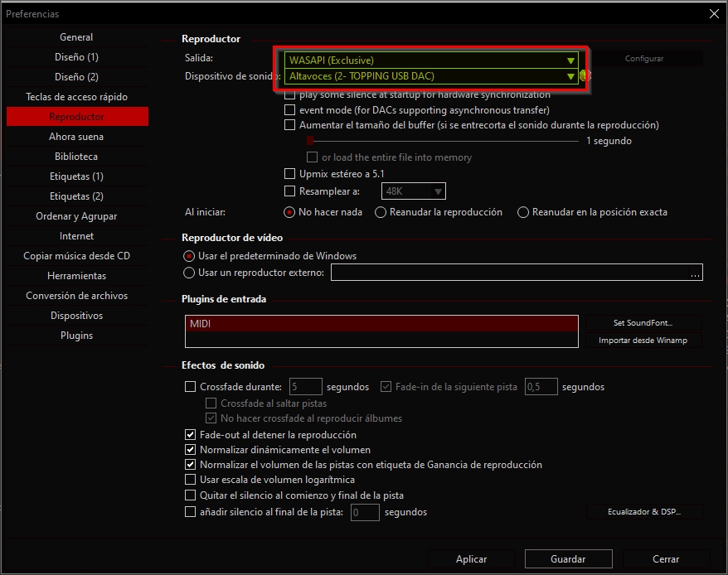This screenshot has height=575, width=728.
Task: Expand the Dispositivo de sonido dropdown
Action: 431,76
